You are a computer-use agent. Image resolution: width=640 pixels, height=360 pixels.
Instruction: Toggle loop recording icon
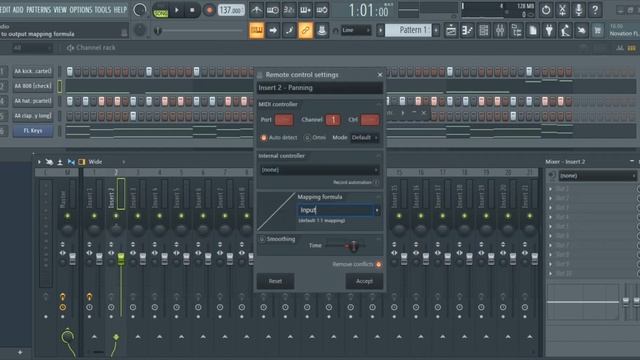tap(322, 10)
